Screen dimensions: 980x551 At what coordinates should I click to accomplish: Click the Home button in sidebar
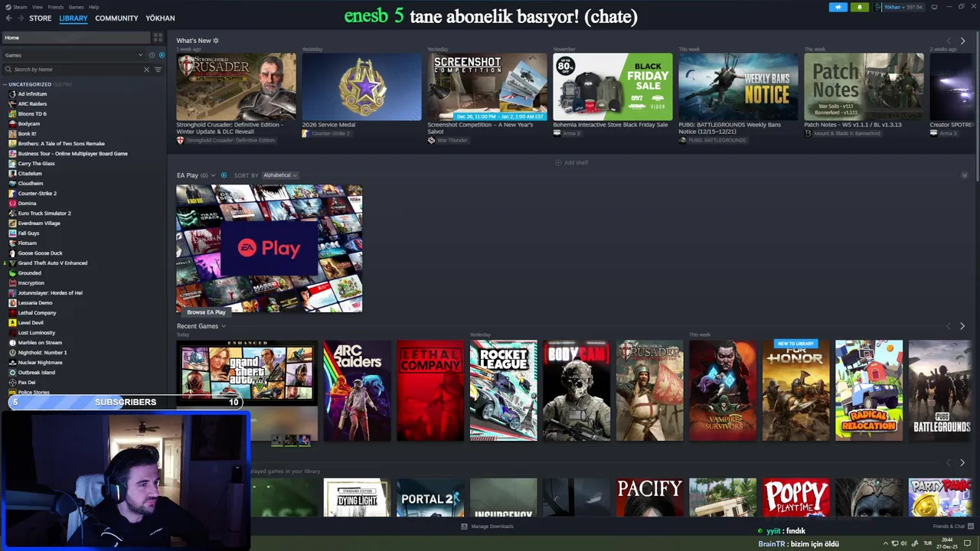click(x=77, y=37)
